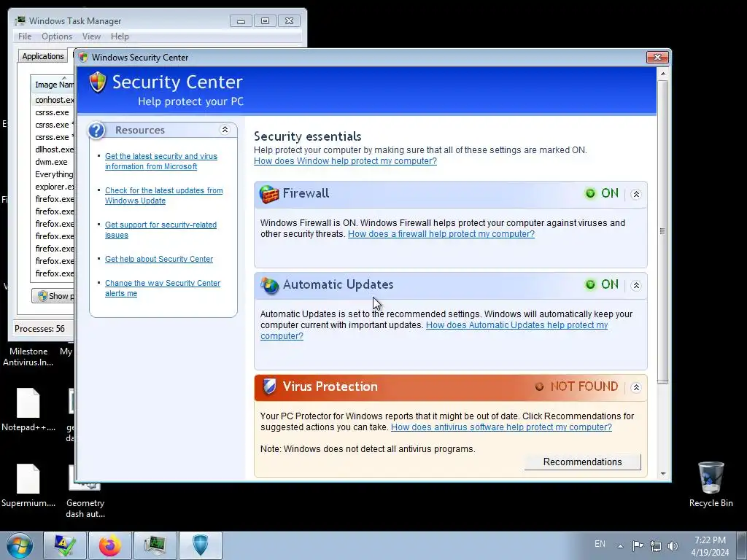
Task: Open Get help about Security Center link
Action: pos(158,259)
